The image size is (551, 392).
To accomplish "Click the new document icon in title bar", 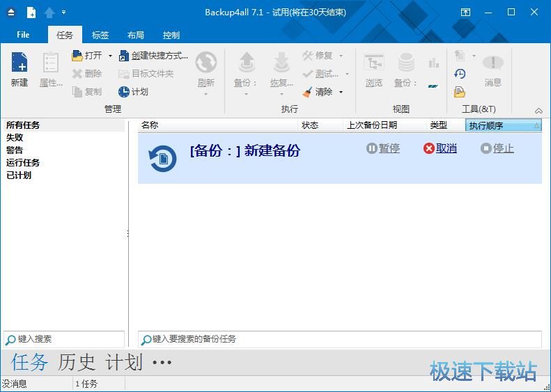I will (x=31, y=13).
